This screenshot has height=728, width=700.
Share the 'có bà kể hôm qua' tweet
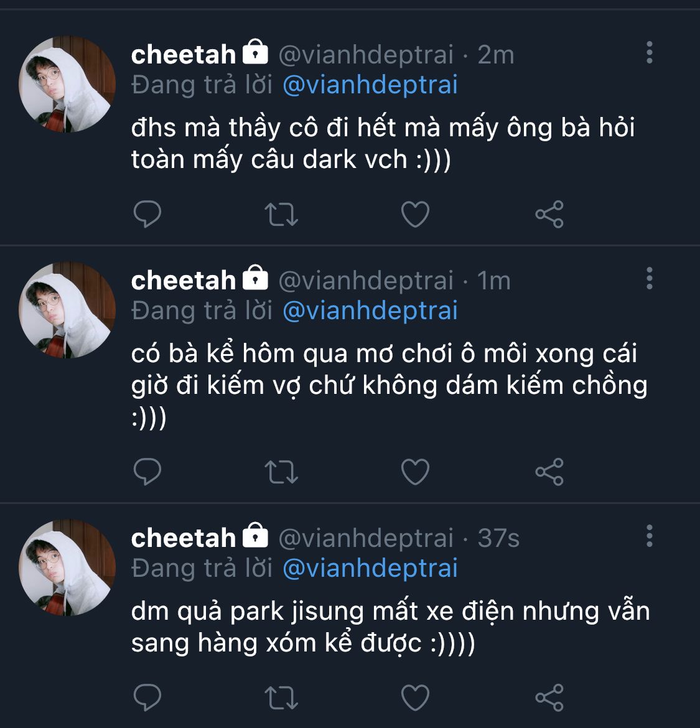point(549,472)
